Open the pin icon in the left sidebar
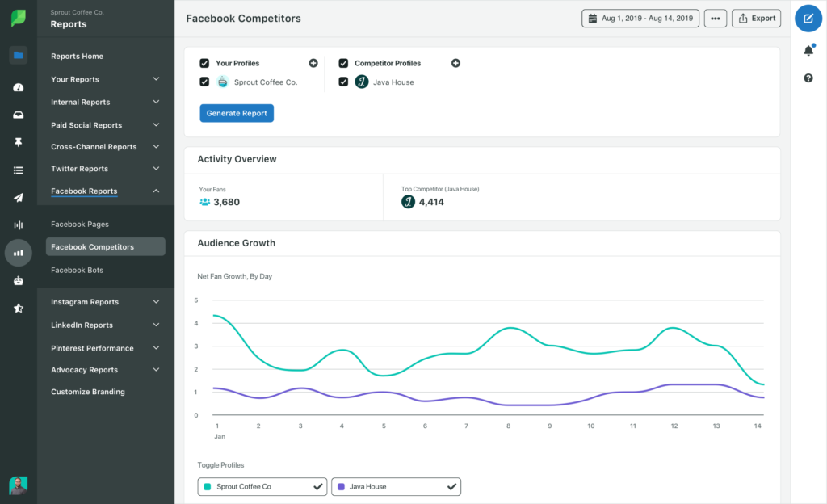Image resolution: width=827 pixels, height=504 pixels. [x=18, y=142]
